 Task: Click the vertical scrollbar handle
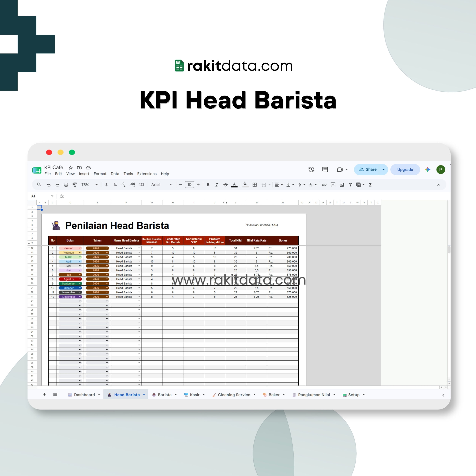[449, 250]
